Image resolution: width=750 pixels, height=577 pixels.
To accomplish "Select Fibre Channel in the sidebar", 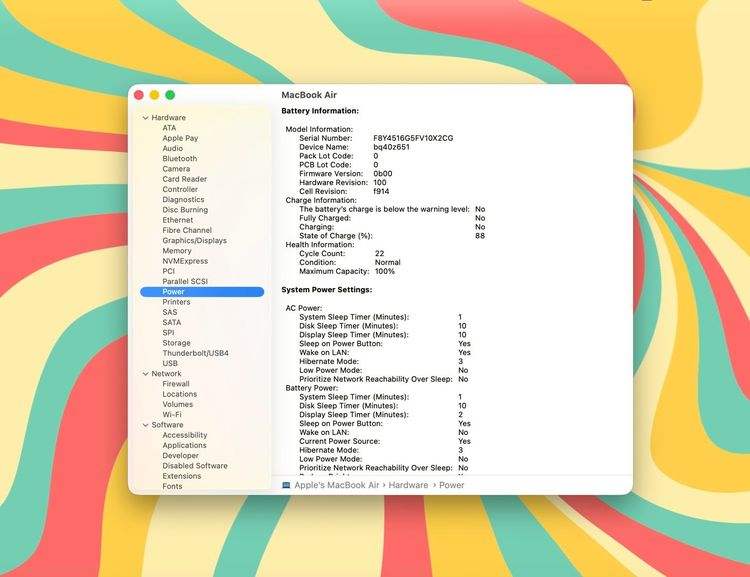I will [x=187, y=230].
